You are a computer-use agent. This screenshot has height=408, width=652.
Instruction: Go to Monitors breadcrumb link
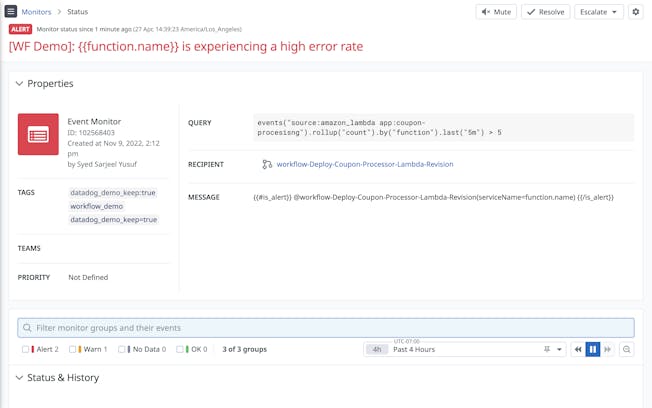[x=36, y=12]
